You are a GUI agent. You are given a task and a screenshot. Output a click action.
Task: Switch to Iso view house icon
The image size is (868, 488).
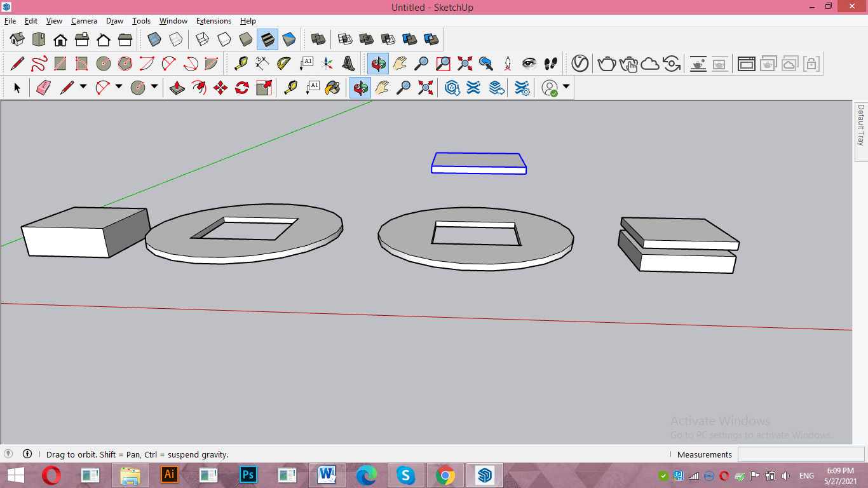(x=17, y=39)
